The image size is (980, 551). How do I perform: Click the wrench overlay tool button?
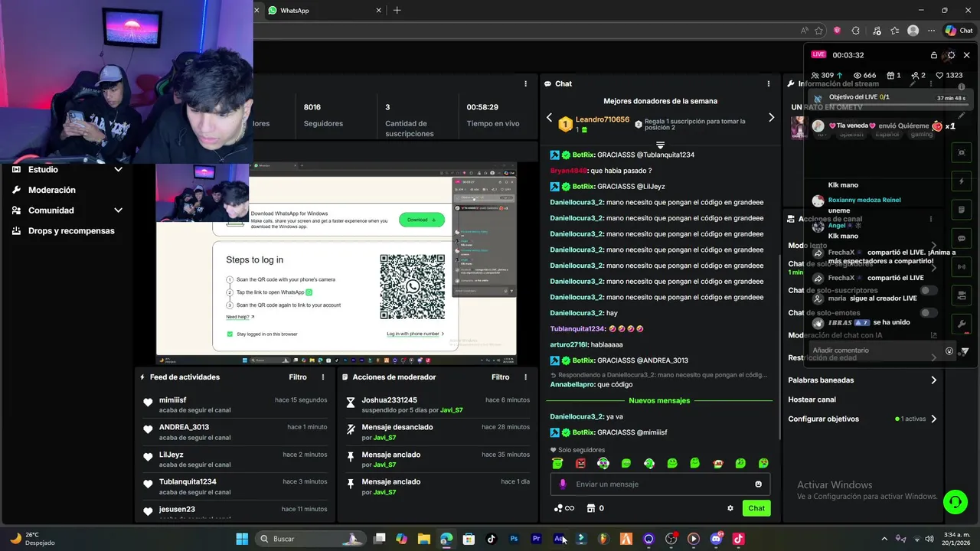pyautogui.click(x=962, y=324)
